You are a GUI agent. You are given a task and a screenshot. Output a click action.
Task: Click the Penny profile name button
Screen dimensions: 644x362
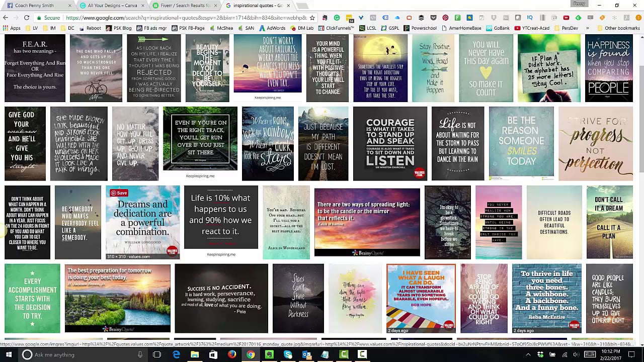[x=579, y=4]
